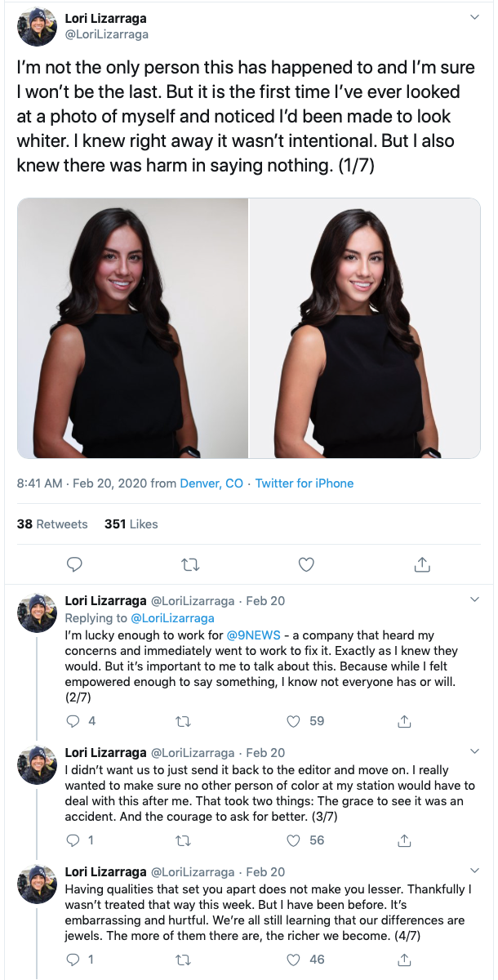Retweet the main tweet
The height and width of the screenshot is (980, 498).
click(190, 563)
